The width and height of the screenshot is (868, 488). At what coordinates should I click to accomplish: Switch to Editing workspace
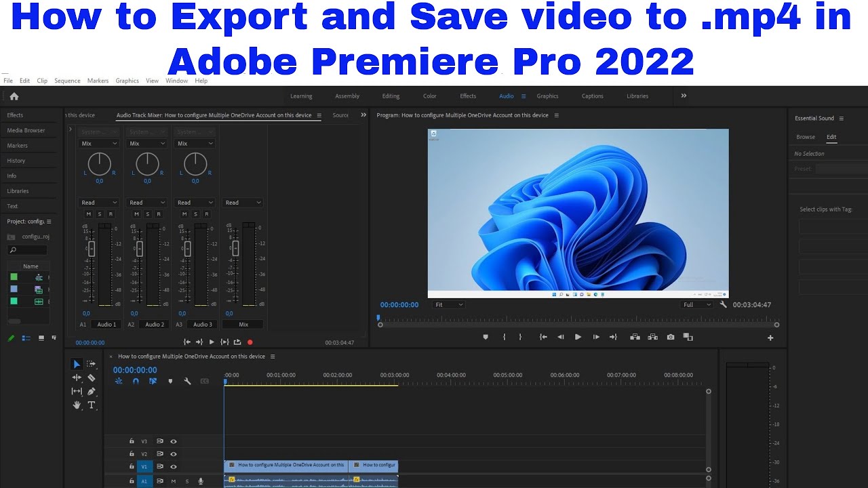(x=391, y=96)
